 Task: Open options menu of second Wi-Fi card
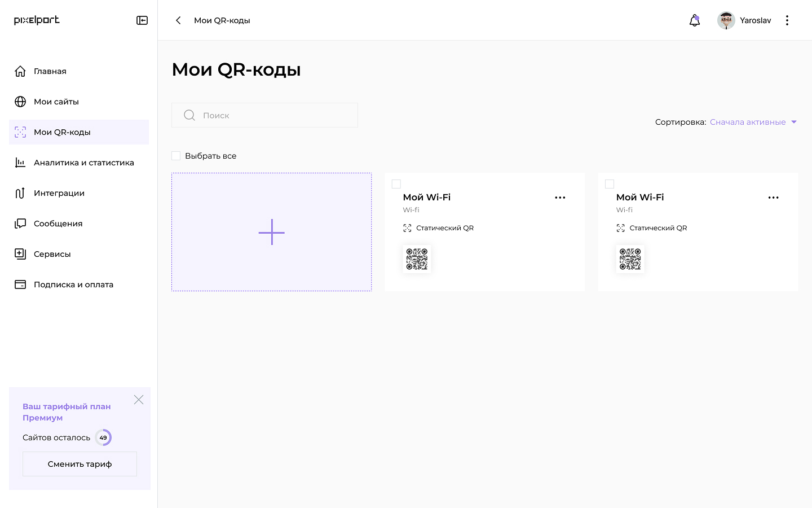773,198
